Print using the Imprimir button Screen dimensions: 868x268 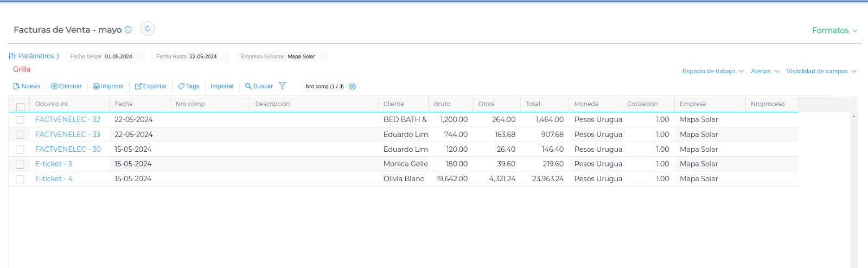[108, 86]
